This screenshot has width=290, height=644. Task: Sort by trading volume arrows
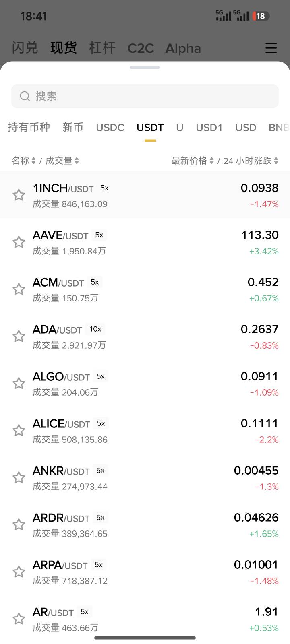point(77,161)
